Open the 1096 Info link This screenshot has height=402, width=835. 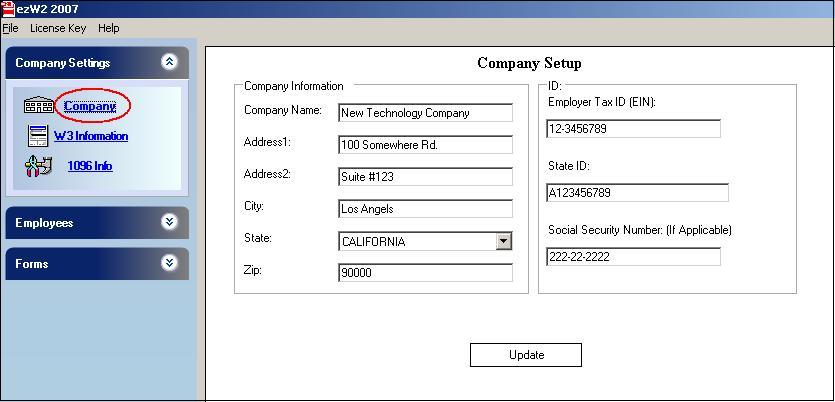[x=90, y=166]
